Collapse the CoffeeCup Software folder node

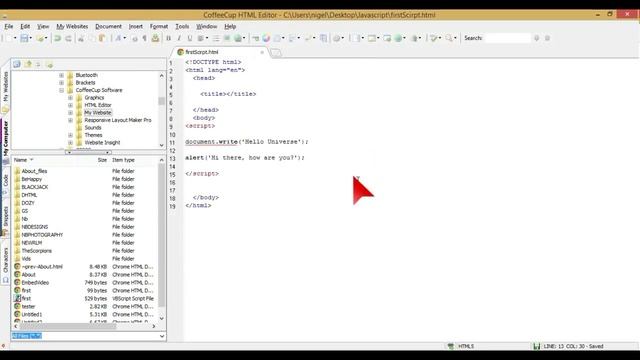point(61,90)
